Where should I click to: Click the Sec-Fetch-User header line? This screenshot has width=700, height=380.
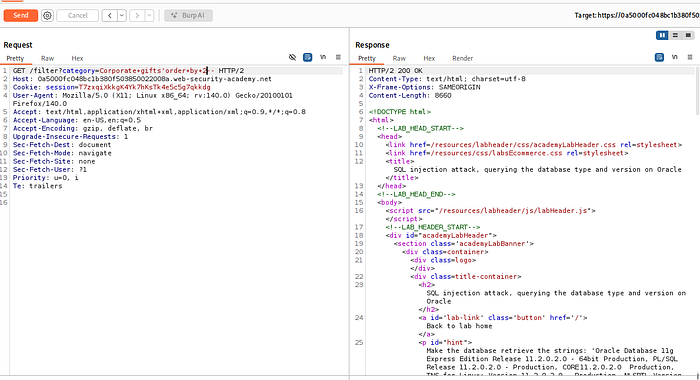click(x=50, y=170)
